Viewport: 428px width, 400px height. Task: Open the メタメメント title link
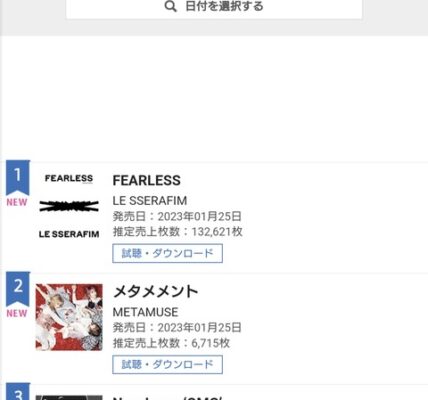(x=156, y=291)
